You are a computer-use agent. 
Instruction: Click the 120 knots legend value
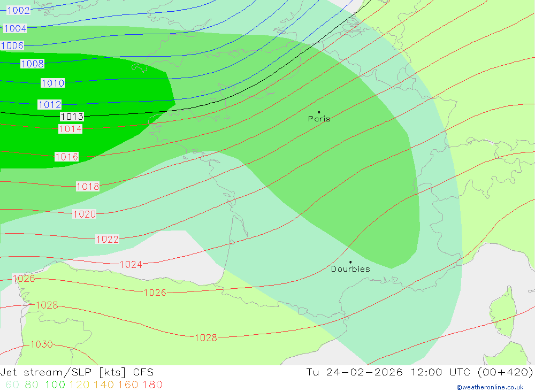tap(80, 385)
